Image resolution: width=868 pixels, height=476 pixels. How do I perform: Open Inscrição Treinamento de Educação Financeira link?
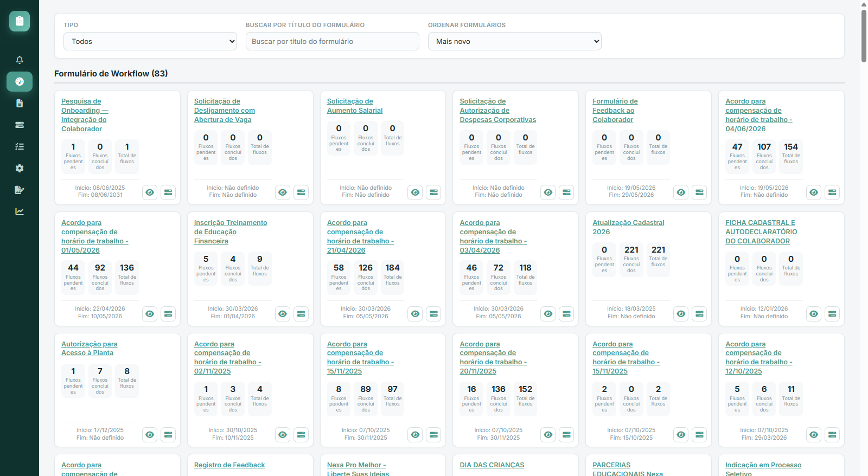click(231, 232)
